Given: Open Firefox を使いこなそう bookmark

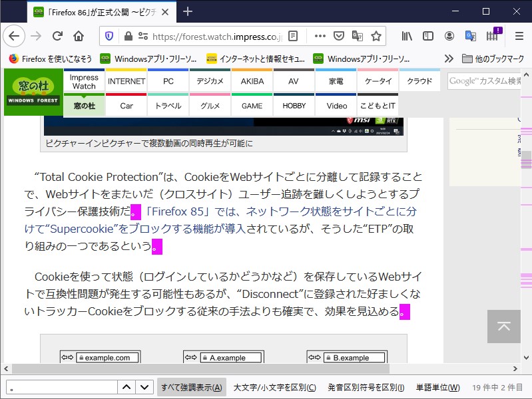Looking at the screenshot, I should click(x=50, y=59).
